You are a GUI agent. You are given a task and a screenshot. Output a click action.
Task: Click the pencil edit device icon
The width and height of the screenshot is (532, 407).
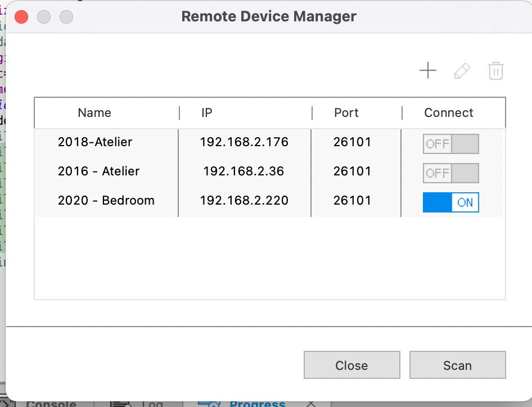pyautogui.click(x=462, y=71)
